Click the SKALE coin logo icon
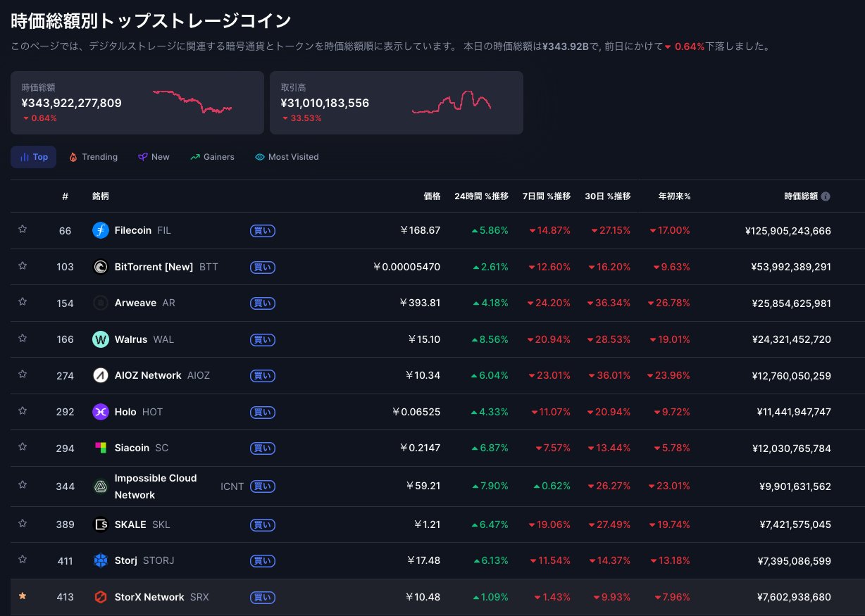The height and width of the screenshot is (616, 865). 101,524
